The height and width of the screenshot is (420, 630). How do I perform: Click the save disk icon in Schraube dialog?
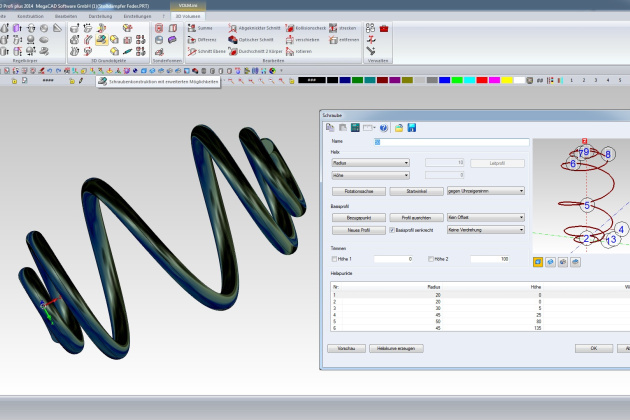pyautogui.click(x=411, y=128)
